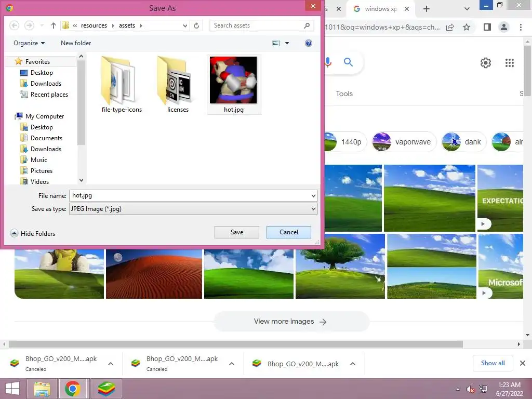The image size is (532, 399).
Task: Click assets in the path bar
Action: pyautogui.click(x=127, y=25)
